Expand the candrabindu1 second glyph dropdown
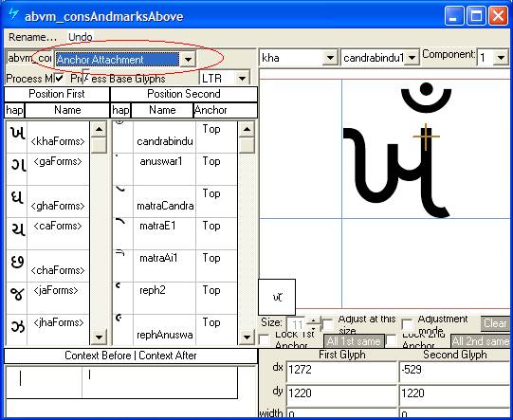This screenshot has height=420, width=513. [412, 58]
